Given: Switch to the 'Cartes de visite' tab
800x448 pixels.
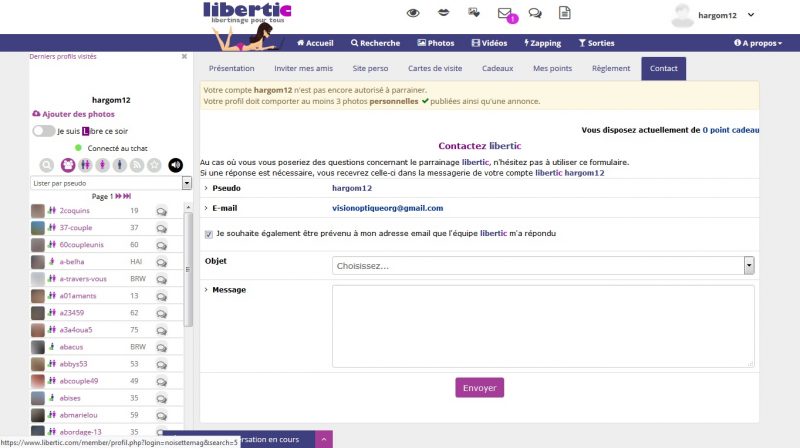Looking at the screenshot, I should point(435,69).
